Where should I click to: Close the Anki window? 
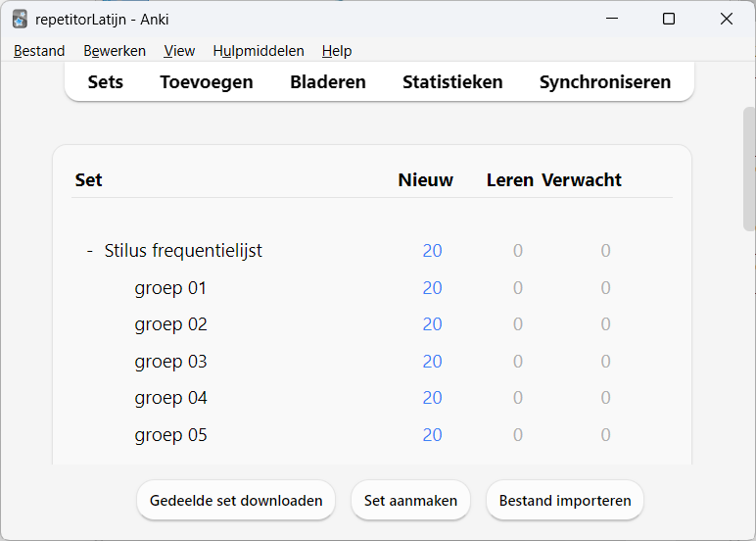727,19
